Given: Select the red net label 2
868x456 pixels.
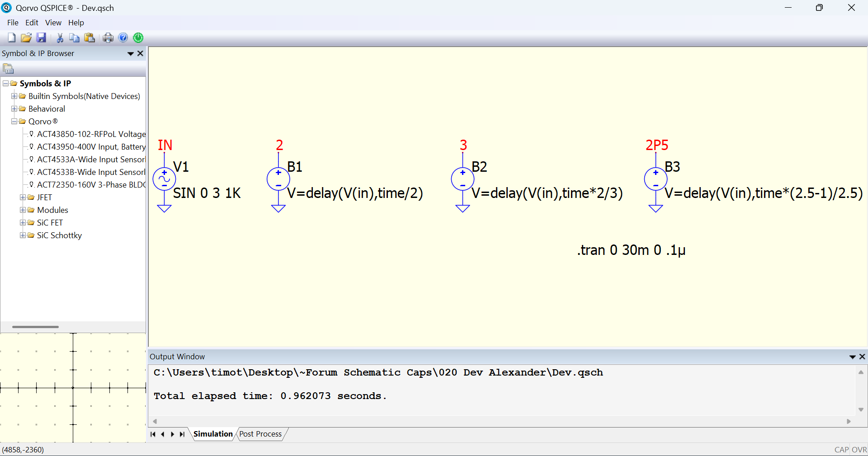Looking at the screenshot, I should tap(279, 145).
